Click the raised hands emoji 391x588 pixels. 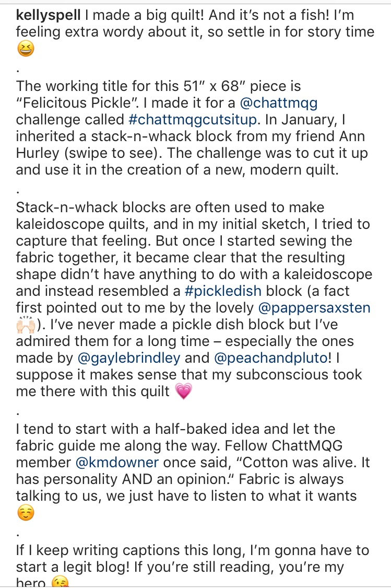tap(26, 326)
